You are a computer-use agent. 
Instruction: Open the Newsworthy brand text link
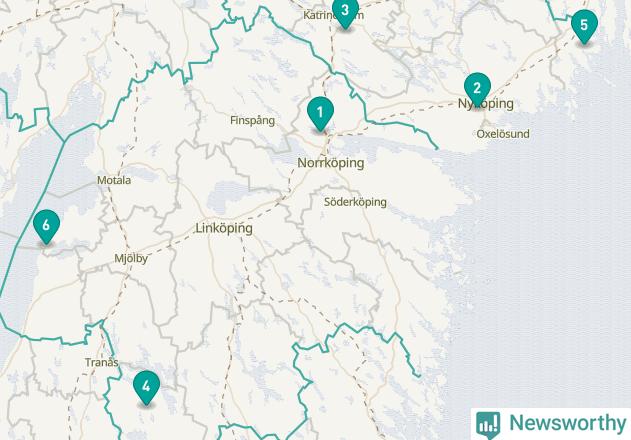pos(568,423)
